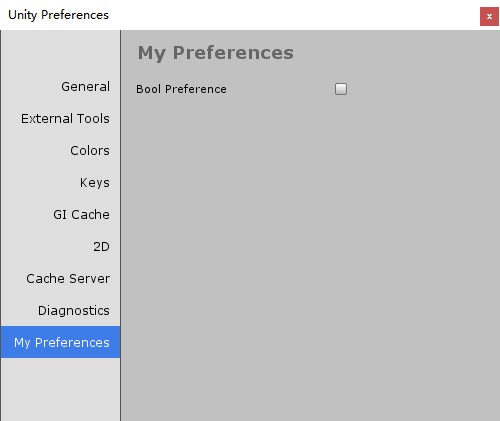The image size is (500, 421).
Task: Select the Colors preferences page
Action: click(x=60, y=151)
